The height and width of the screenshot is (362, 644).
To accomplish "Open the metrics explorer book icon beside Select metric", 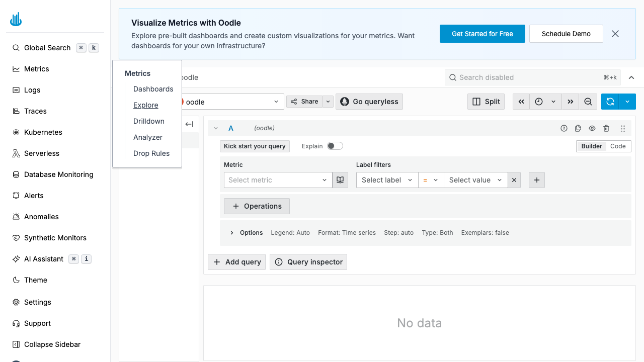I will 340,179.
